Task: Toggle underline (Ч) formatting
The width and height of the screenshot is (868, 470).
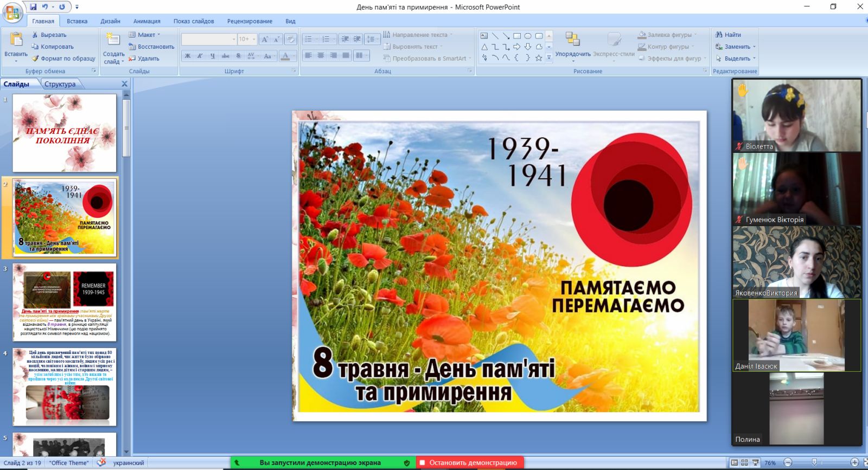Action: pyautogui.click(x=213, y=56)
